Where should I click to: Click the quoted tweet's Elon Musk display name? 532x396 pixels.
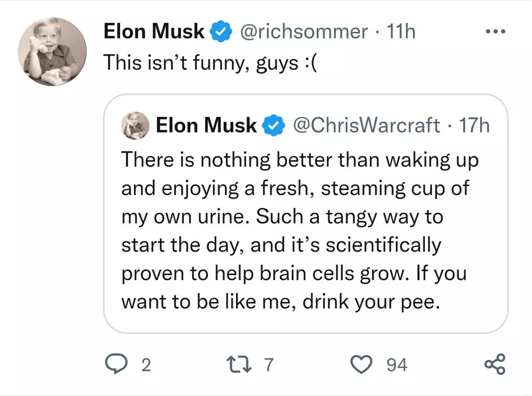pyautogui.click(x=206, y=125)
